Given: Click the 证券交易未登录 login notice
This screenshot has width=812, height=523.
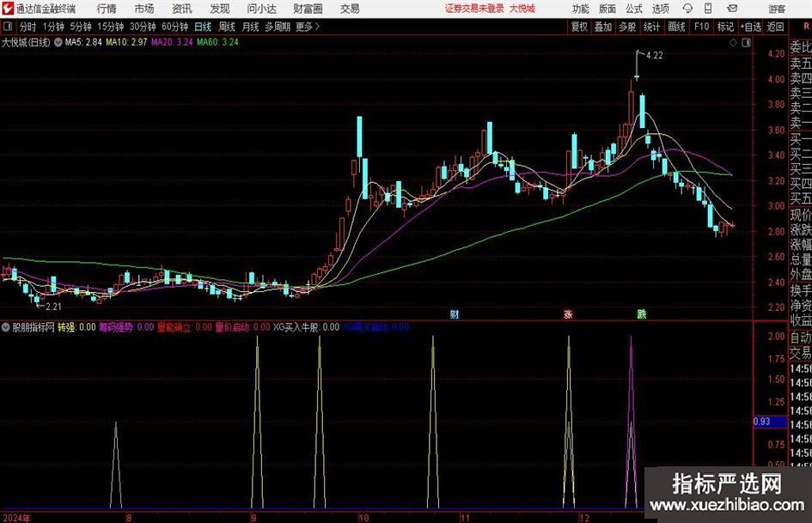Looking at the screenshot, I should pos(474,9).
